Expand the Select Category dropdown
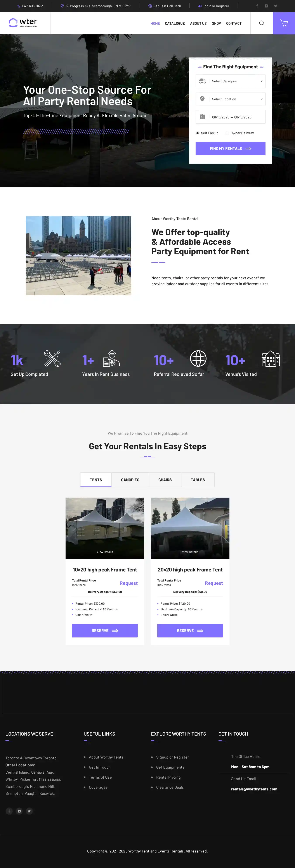 tap(230, 81)
